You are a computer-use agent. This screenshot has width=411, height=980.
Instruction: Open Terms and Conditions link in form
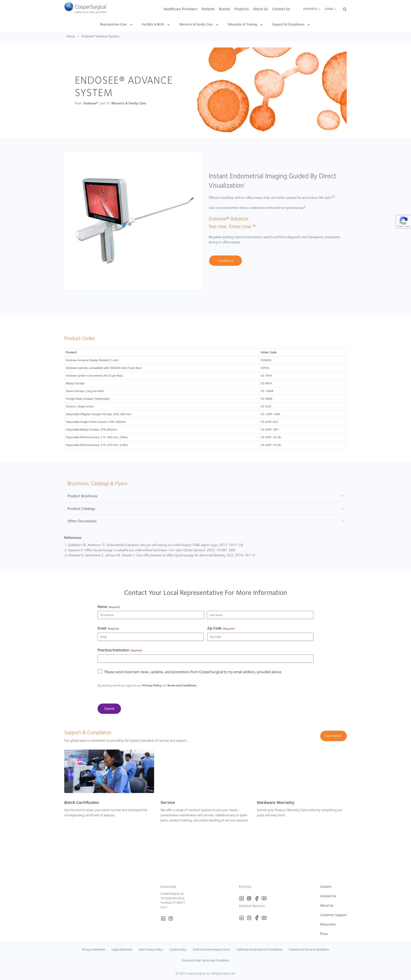[x=182, y=686]
